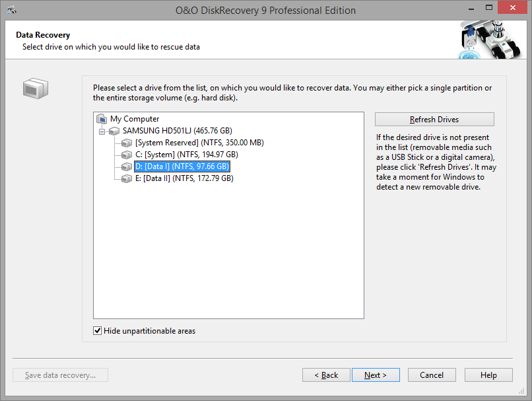Proceed with the Next button
The image size is (532, 401).
(x=375, y=375)
